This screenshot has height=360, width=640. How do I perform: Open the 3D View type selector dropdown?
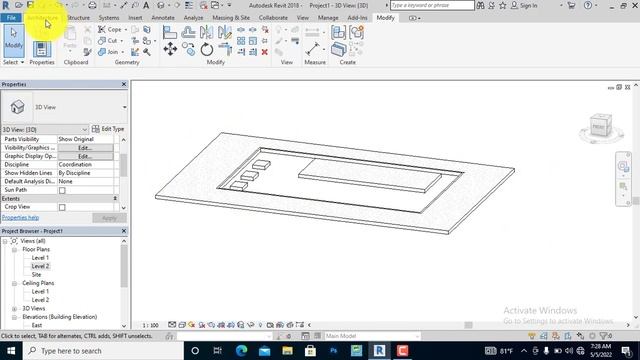[x=124, y=107]
